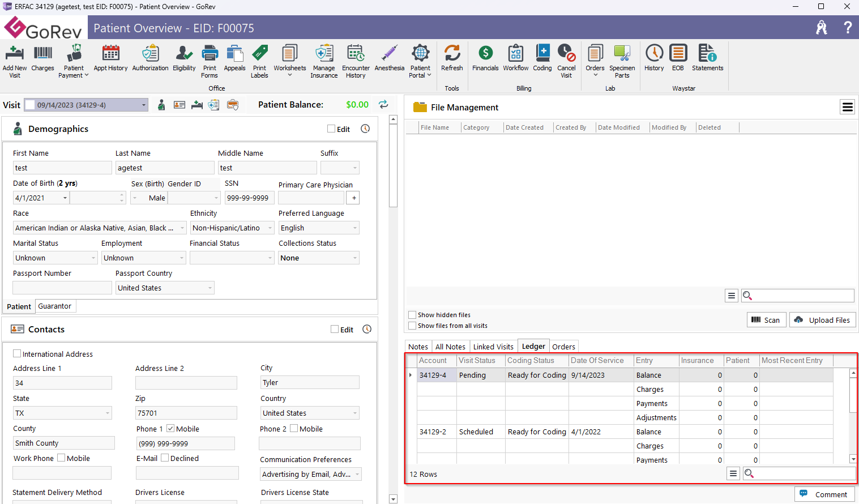Enable Show hidden files

click(412, 315)
